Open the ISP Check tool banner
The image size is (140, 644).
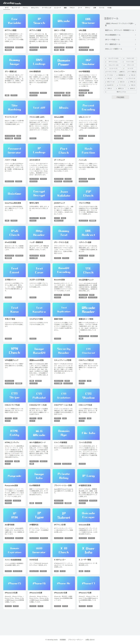[x=88, y=194]
